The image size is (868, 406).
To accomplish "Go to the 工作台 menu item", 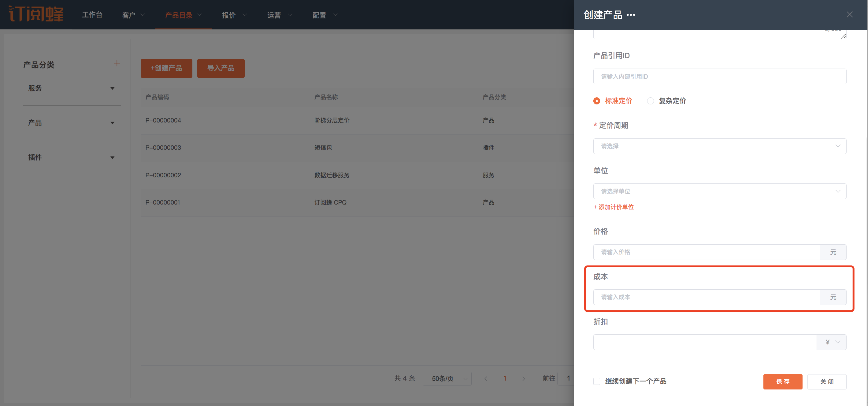I will pos(92,15).
